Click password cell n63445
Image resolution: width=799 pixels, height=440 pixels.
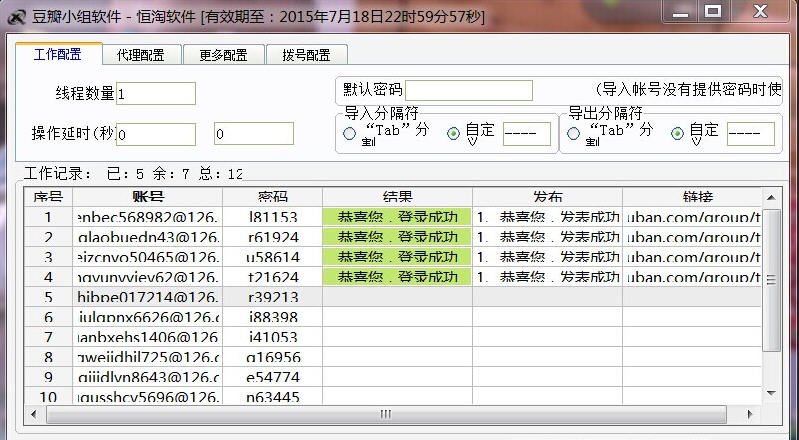click(273, 397)
